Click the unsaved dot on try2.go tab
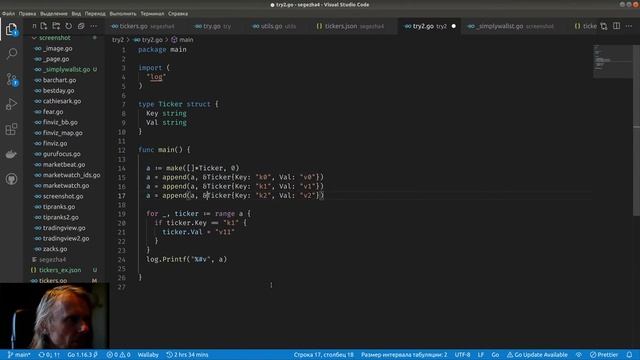The image size is (640, 360). pos(453,26)
